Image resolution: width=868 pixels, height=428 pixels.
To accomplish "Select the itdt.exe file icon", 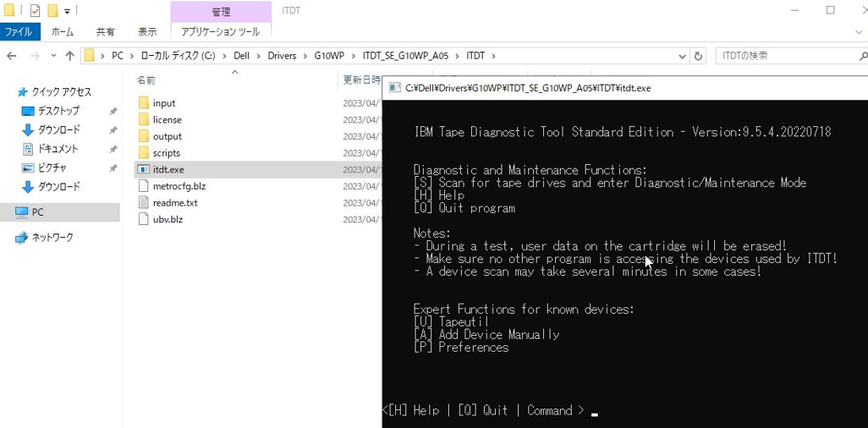I will pos(143,169).
